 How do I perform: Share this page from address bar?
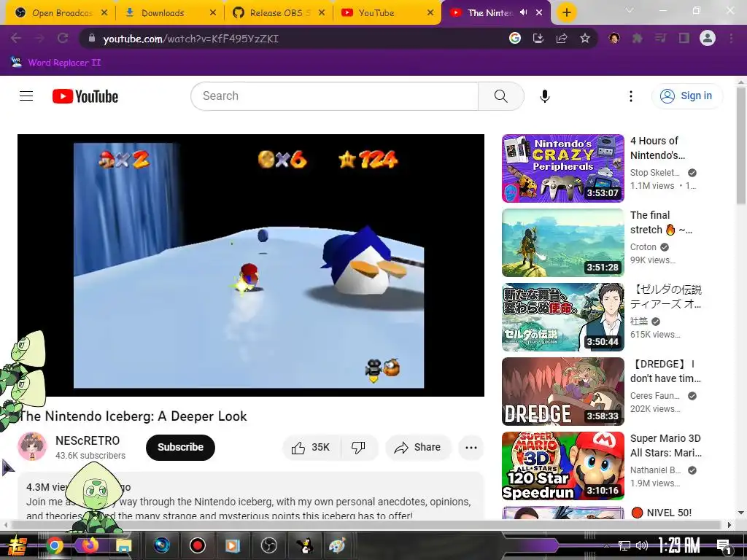tap(562, 38)
